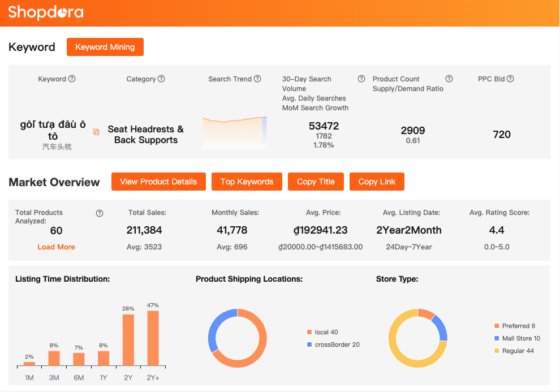Click the Category column help icon
Image resolution: width=560 pixels, height=392 pixels.
[x=161, y=79]
